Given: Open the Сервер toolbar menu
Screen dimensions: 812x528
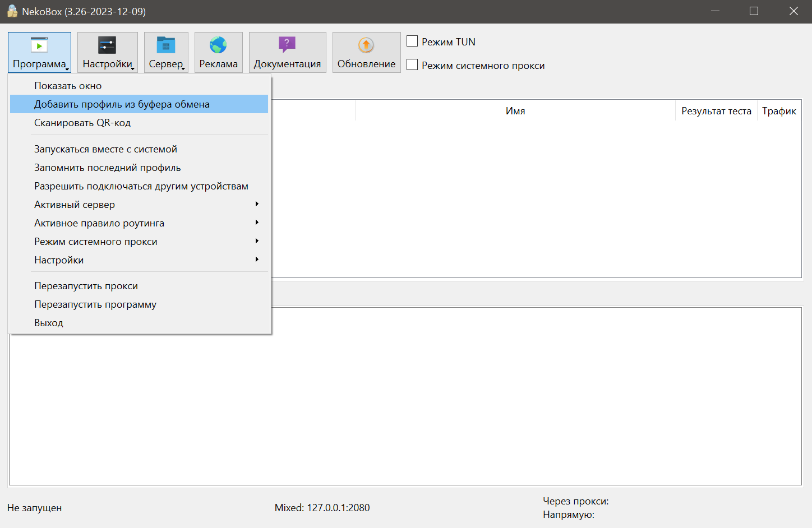Looking at the screenshot, I should 166,52.
